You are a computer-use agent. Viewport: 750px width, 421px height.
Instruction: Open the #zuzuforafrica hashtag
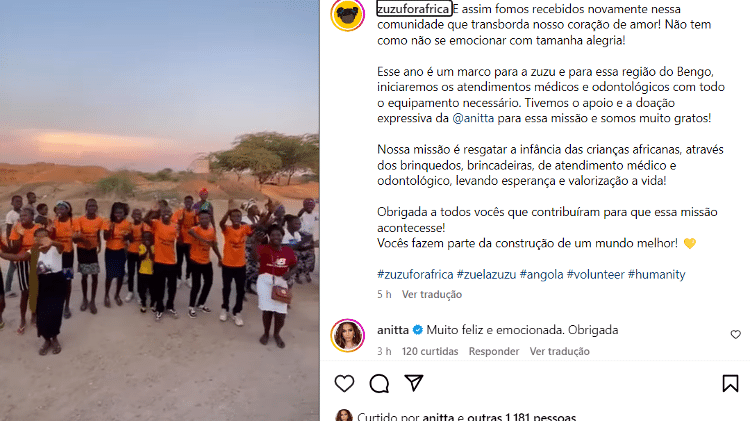pos(415,274)
